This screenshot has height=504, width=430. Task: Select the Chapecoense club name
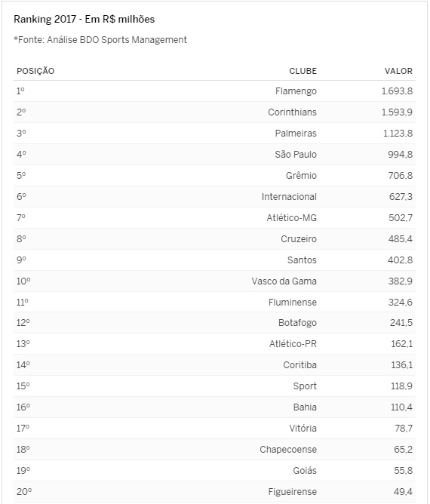tap(288, 450)
